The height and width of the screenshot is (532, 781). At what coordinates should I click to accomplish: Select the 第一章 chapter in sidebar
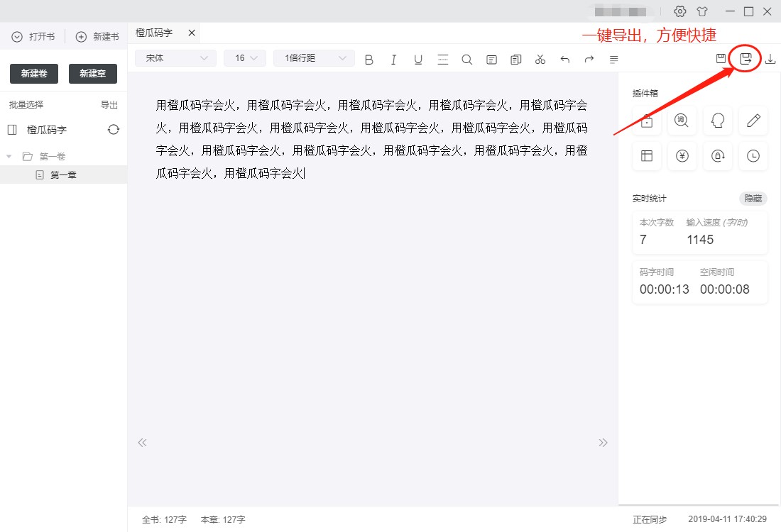tap(63, 174)
